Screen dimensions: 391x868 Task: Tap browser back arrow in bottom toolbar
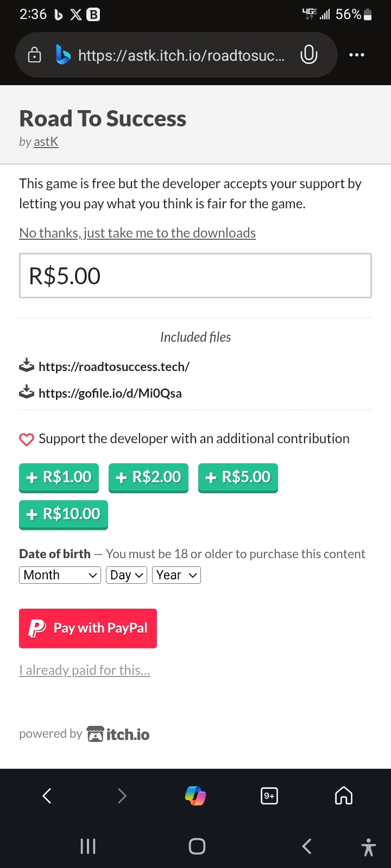47,796
